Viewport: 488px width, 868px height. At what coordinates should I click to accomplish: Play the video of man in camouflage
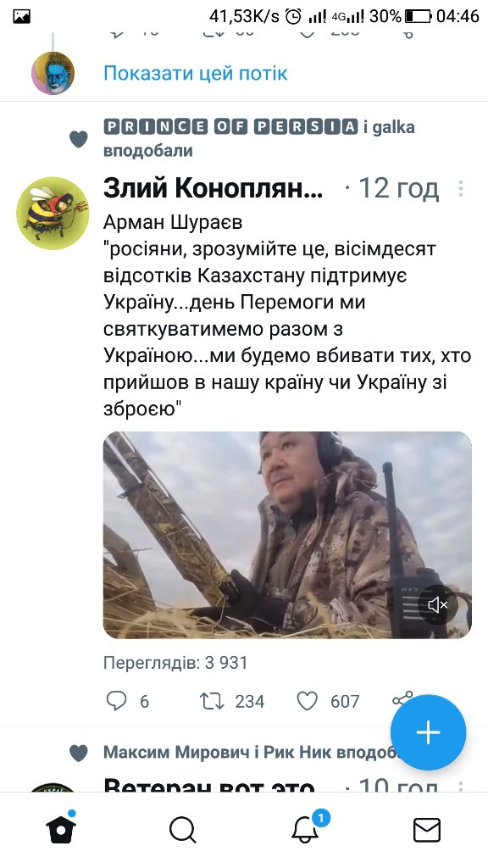(287, 535)
